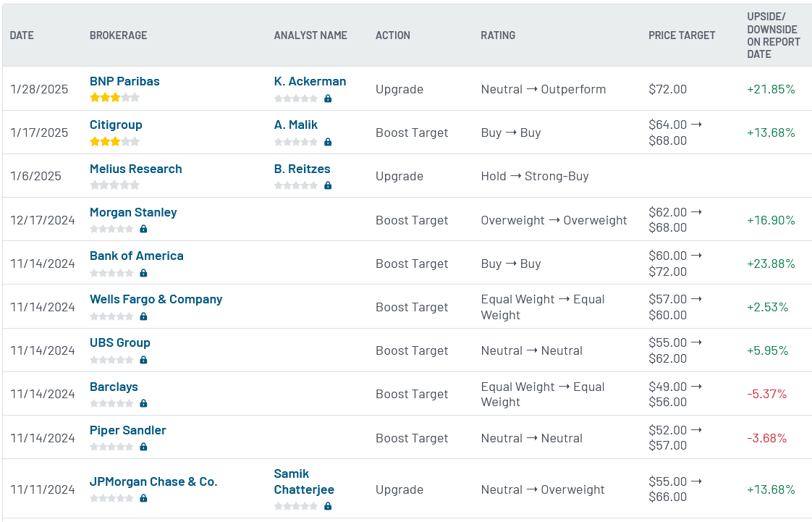Click the gray stars under Wells Fargo & Company

pos(111,316)
